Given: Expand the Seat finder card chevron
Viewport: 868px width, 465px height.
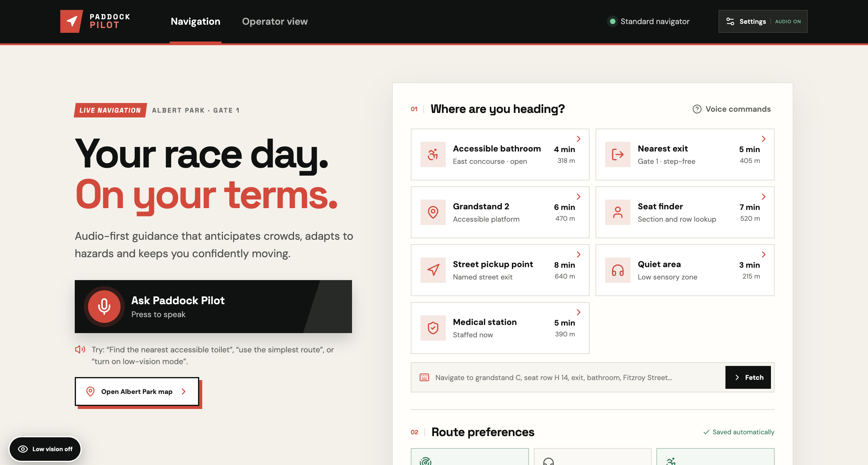Looking at the screenshot, I should 763,197.
